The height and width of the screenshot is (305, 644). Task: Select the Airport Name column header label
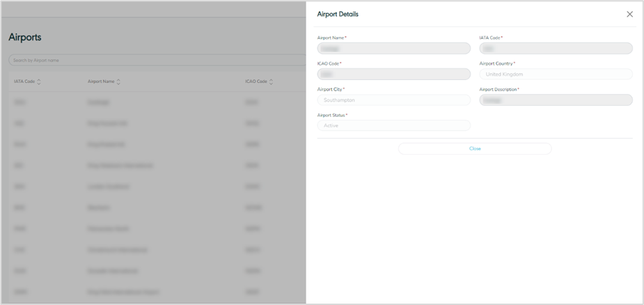click(101, 81)
